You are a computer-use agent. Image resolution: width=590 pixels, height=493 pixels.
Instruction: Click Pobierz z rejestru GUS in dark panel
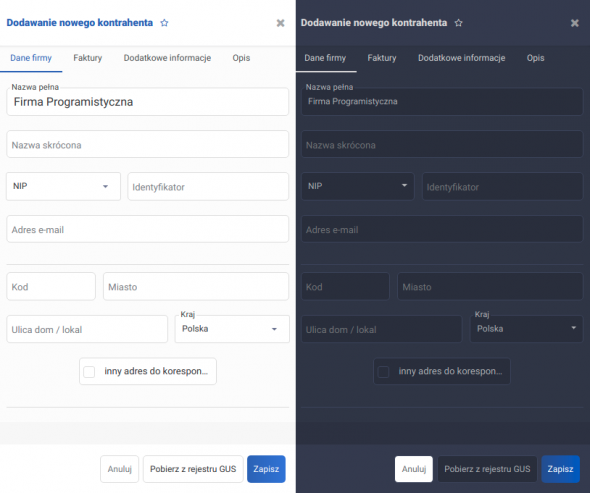tap(487, 469)
